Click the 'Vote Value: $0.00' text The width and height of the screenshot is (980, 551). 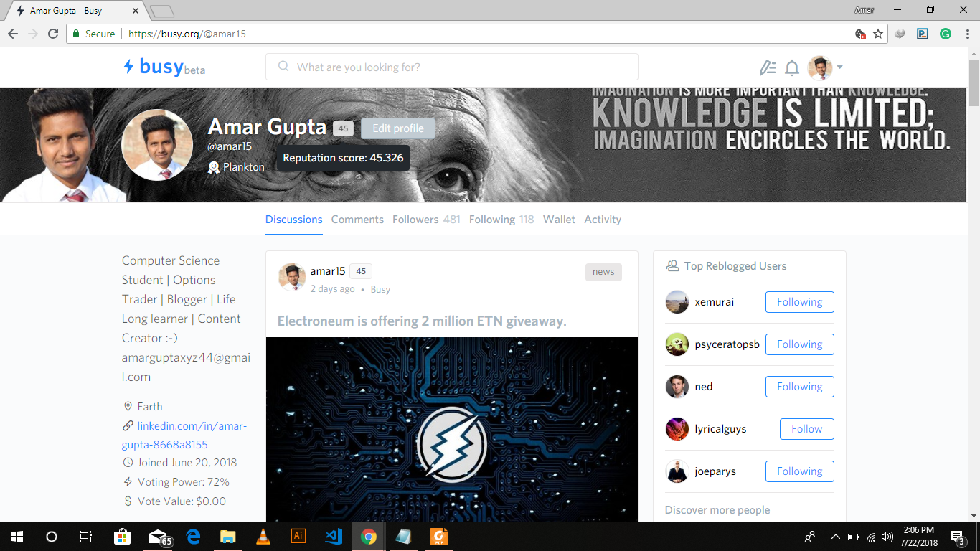pos(182,501)
